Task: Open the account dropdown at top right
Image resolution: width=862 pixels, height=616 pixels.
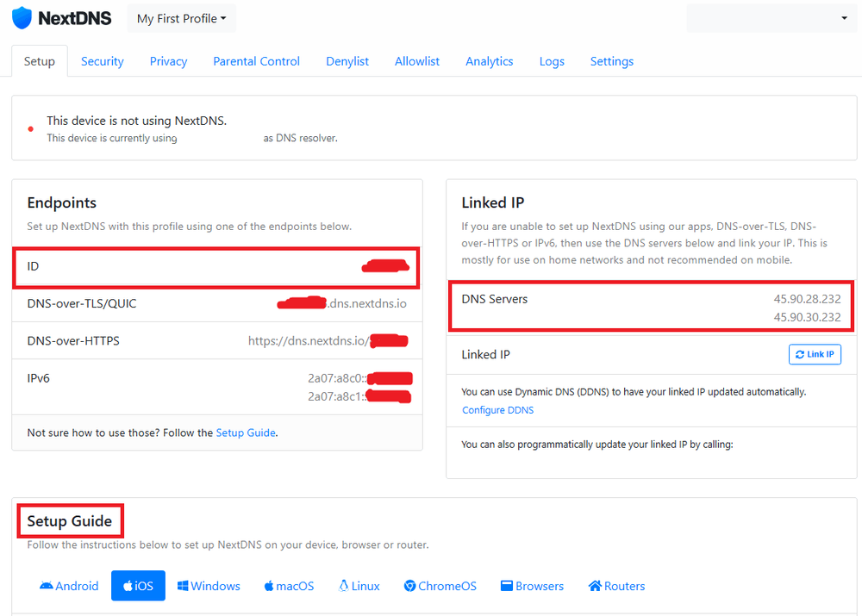Action: [x=770, y=18]
